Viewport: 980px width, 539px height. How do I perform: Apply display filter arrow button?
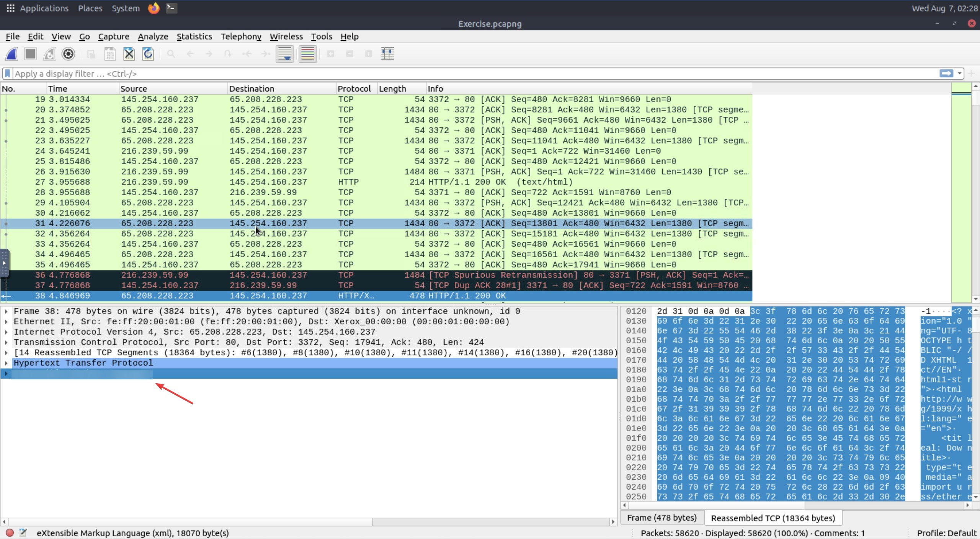click(x=946, y=73)
